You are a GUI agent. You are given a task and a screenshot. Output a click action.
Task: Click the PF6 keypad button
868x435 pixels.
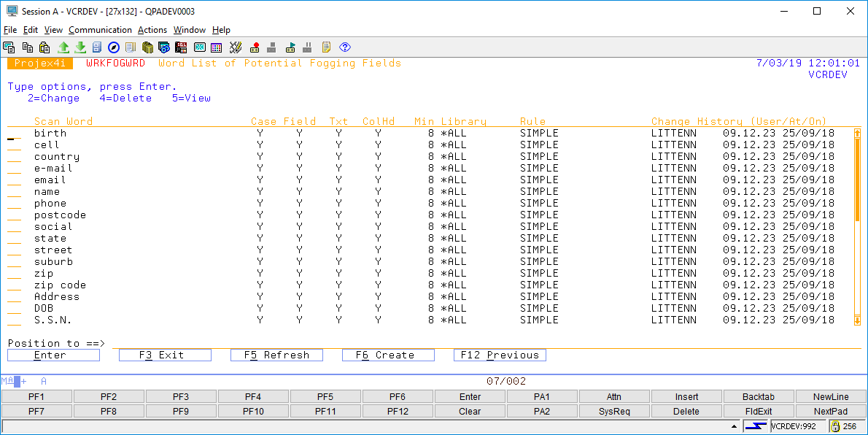pyautogui.click(x=398, y=397)
